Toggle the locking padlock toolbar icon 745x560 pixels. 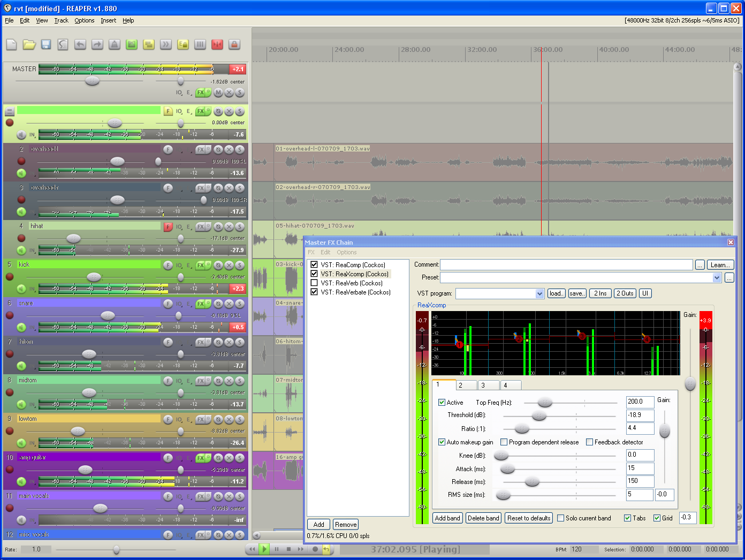click(234, 44)
